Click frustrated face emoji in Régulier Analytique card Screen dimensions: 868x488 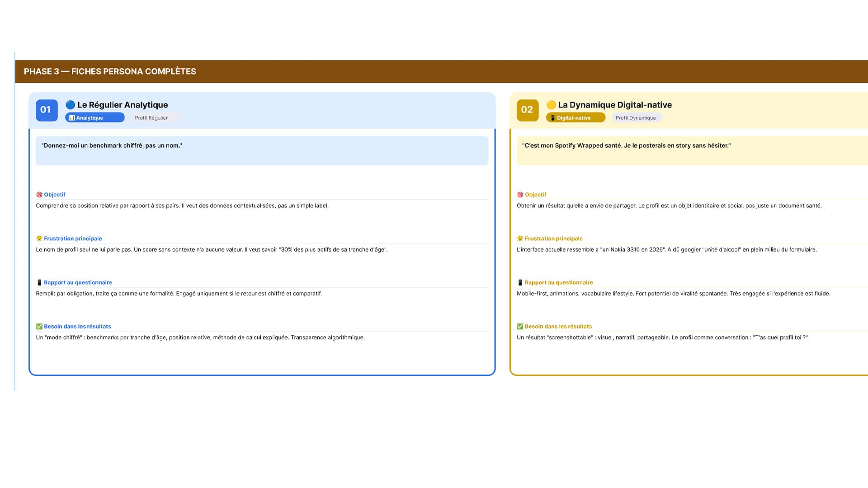pyautogui.click(x=39, y=239)
